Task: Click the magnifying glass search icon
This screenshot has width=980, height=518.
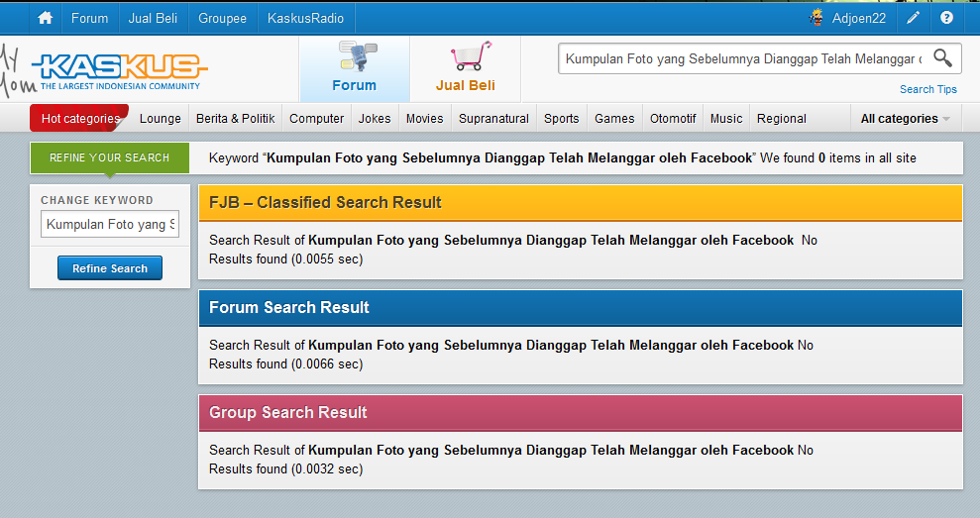Action: click(x=942, y=58)
